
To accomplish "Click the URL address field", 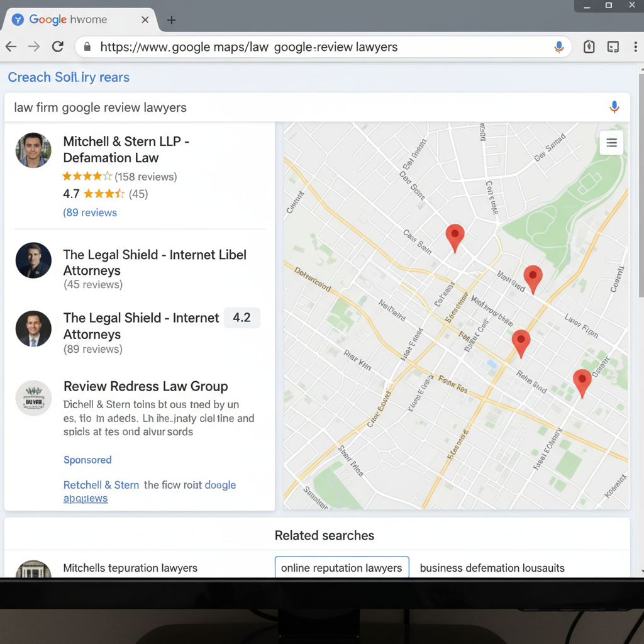I will click(x=323, y=47).
